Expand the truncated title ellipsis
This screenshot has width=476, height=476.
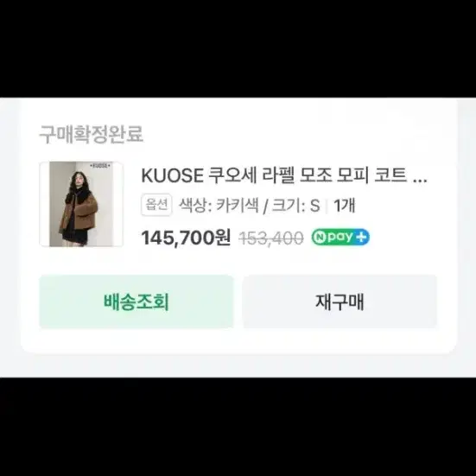coord(421,181)
